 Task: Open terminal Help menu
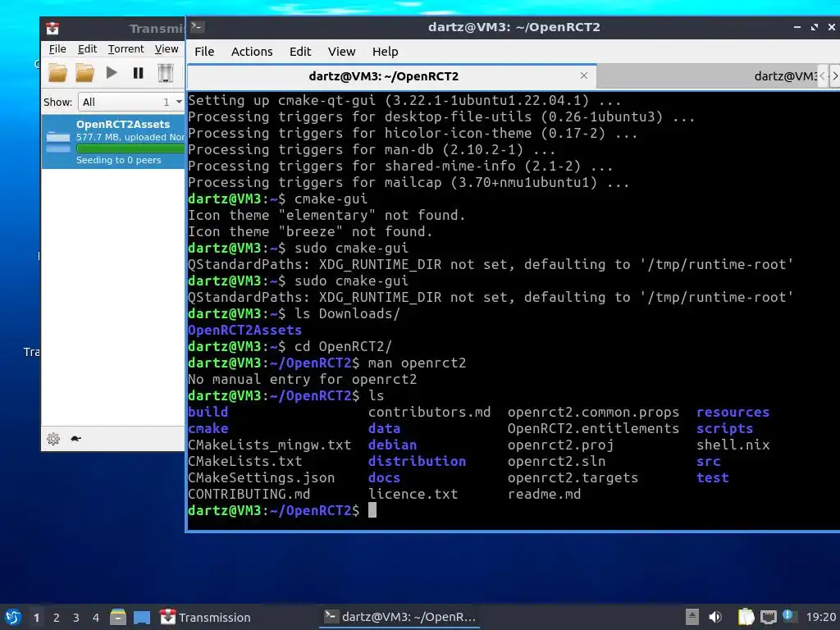386,52
